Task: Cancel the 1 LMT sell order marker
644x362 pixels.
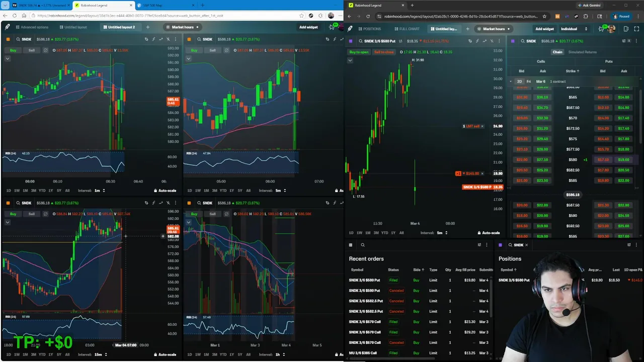Action: [x=482, y=126]
